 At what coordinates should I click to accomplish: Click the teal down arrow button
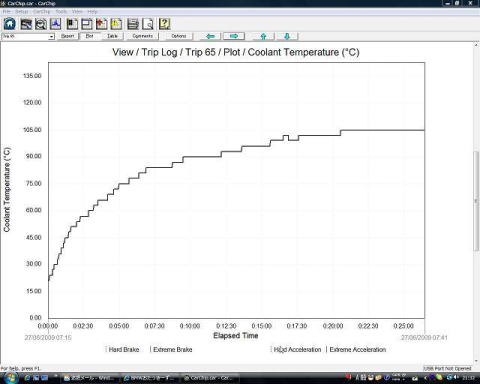pos(287,36)
